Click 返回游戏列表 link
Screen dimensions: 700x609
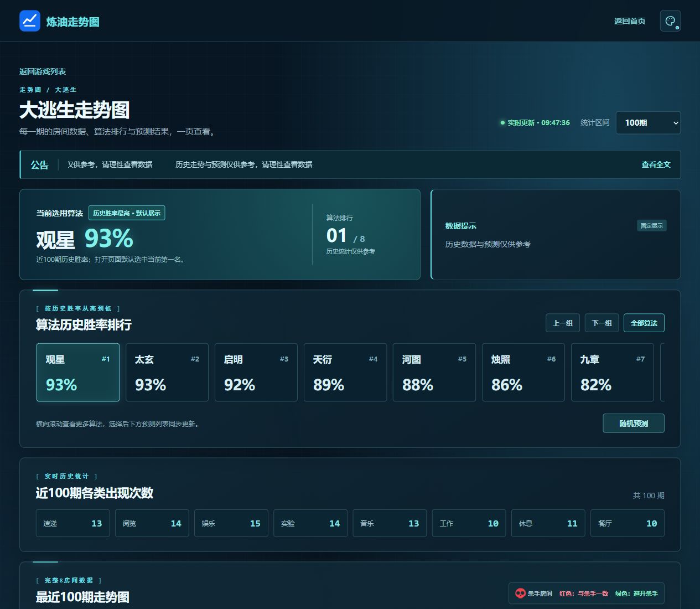(43, 71)
